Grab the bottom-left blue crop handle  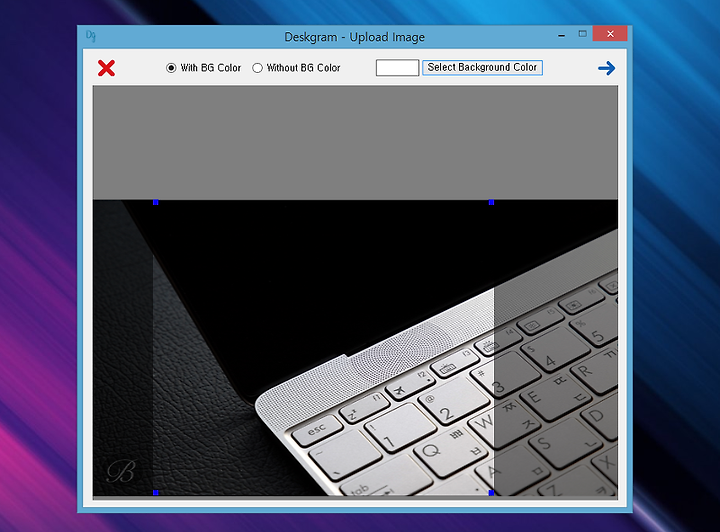[156, 493]
